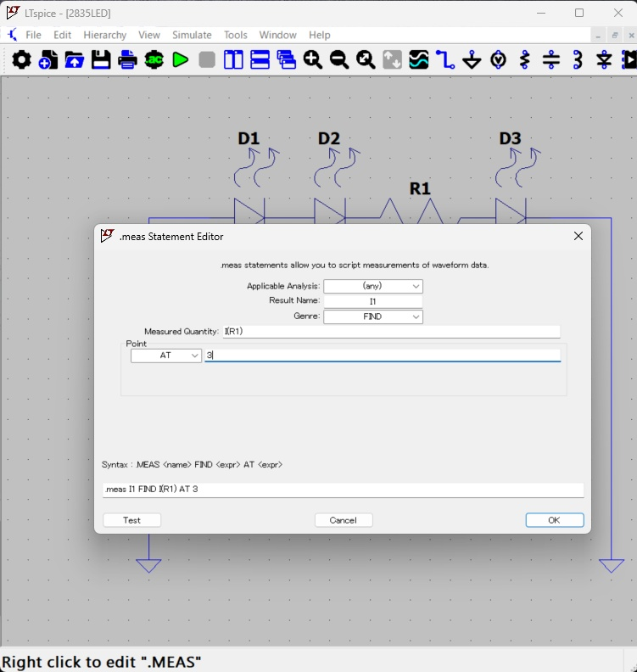Click the Print icon
This screenshot has height=672, width=637.
[128, 59]
